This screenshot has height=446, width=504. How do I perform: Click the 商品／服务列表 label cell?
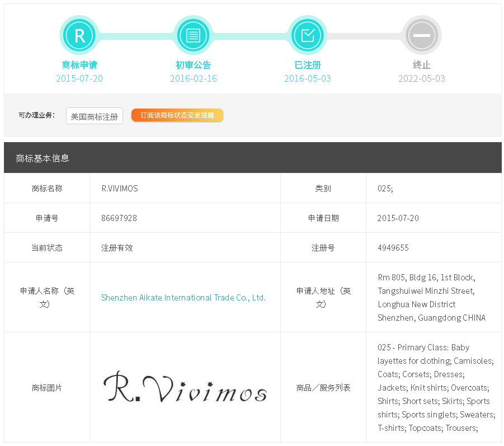[323, 388]
